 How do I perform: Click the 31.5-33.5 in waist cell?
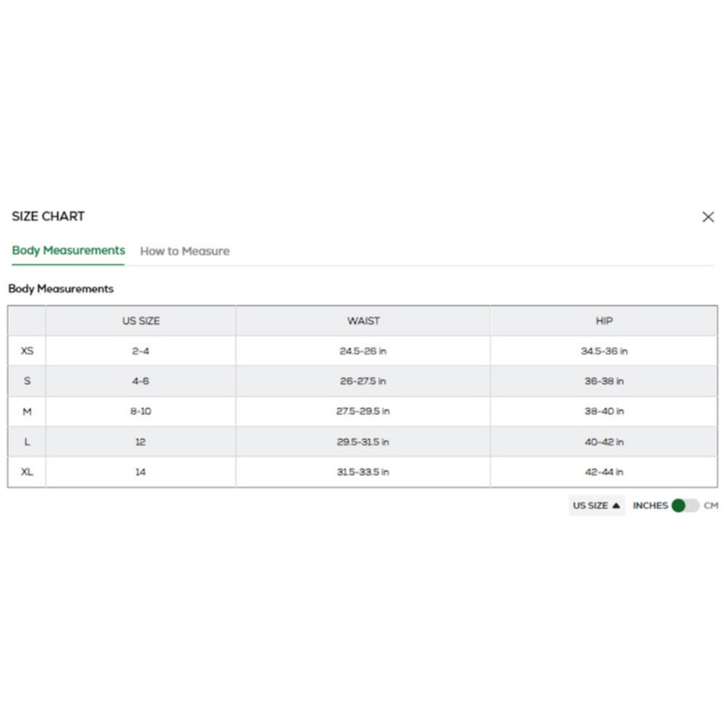coord(363,472)
